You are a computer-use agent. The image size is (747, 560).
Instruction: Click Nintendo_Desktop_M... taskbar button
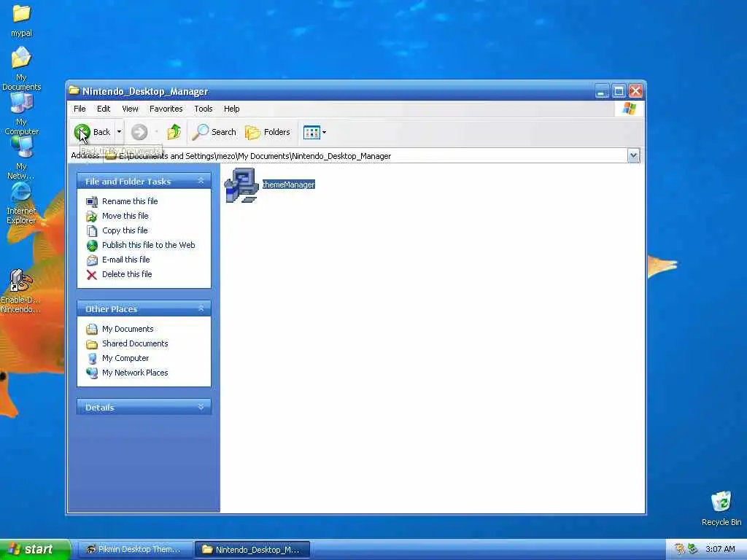[252, 550]
